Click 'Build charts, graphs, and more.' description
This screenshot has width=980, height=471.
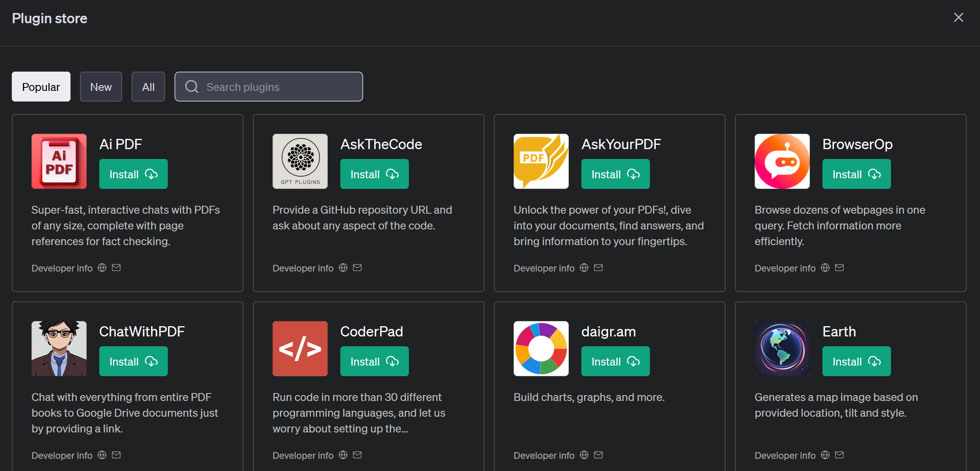(x=589, y=397)
